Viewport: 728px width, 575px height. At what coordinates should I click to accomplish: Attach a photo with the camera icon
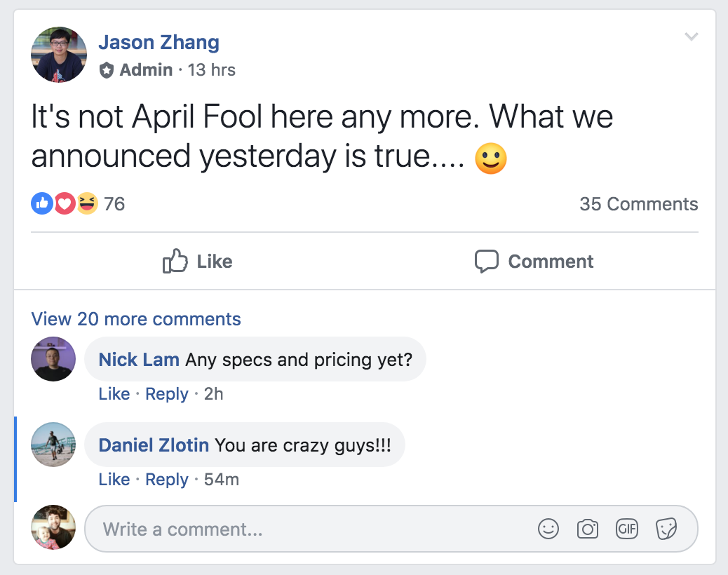tap(587, 529)
